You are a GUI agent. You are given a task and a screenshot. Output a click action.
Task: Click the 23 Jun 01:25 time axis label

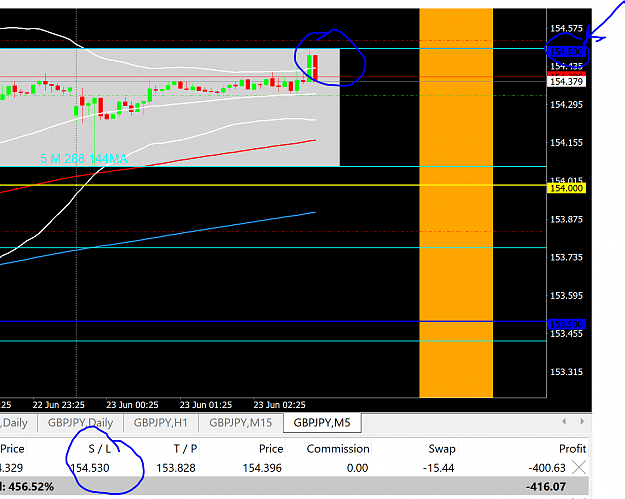206,405
